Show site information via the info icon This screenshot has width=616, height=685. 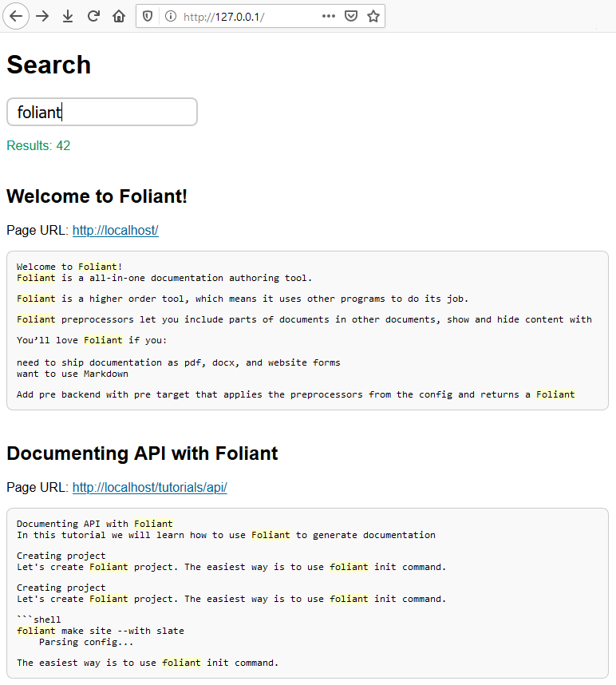[171, 17]
